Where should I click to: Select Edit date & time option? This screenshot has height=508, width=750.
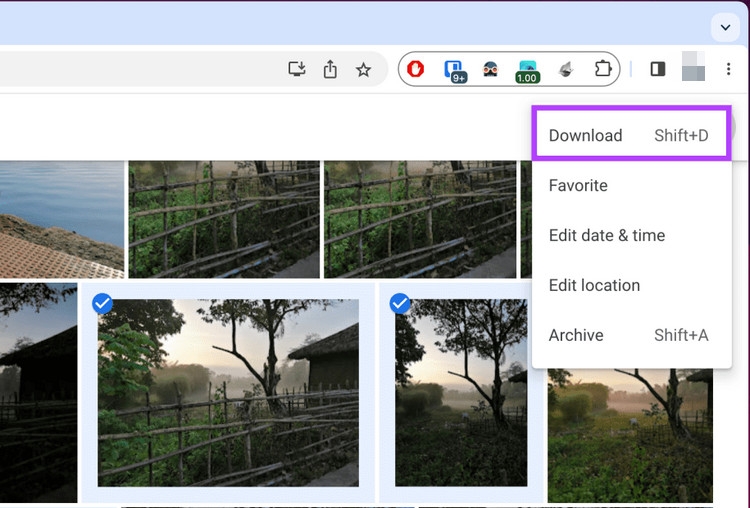point(631,235)
